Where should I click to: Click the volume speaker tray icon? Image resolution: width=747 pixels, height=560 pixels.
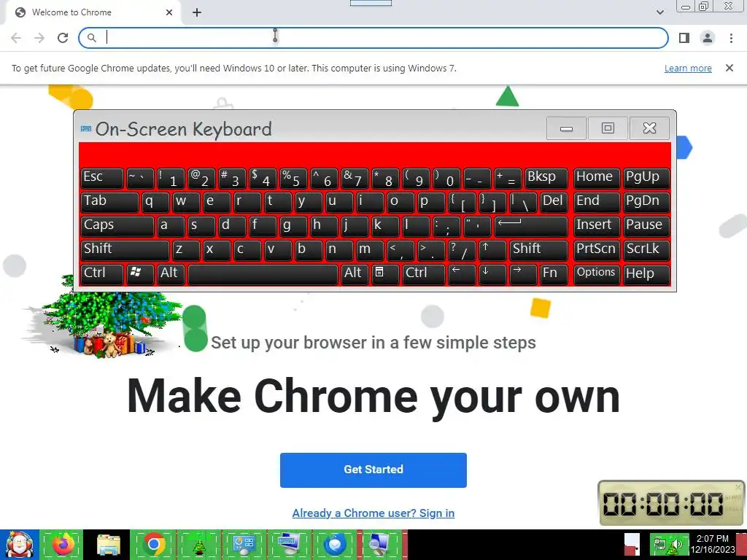coord(678,544)
